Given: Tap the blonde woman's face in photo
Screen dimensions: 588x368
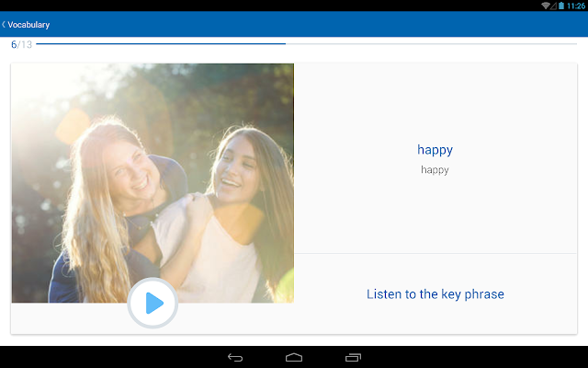Looking at the screenshot, I should (x=131, y=171).
